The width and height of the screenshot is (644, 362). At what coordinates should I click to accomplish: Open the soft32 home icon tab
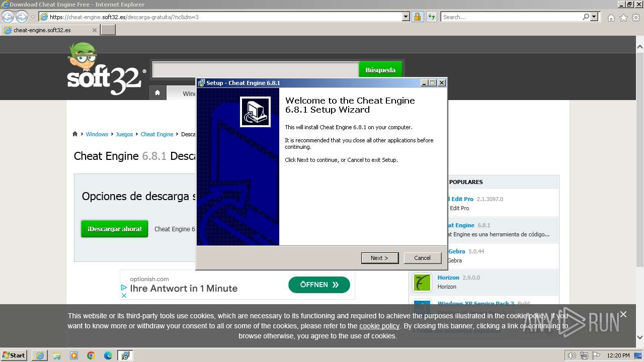click(157, 93)
